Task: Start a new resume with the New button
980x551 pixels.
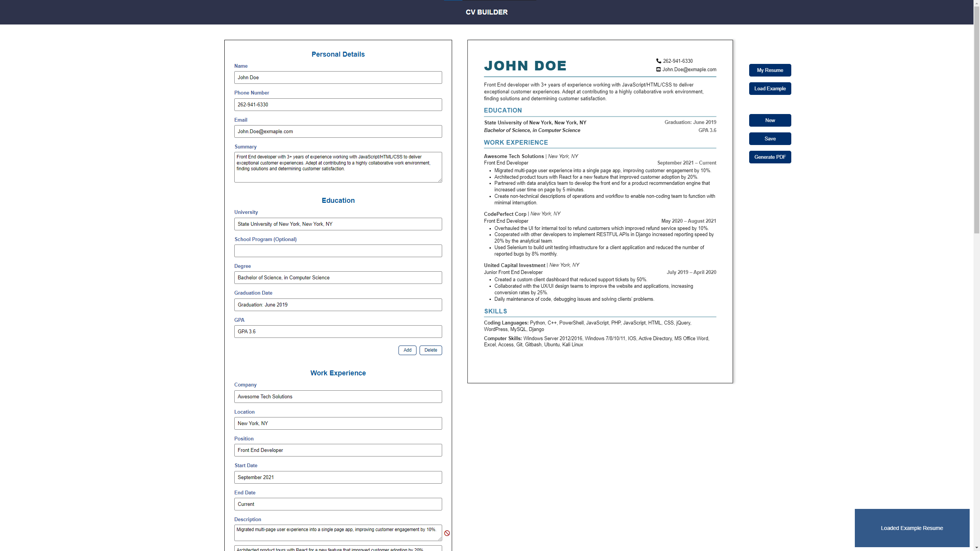Action: point(770,120)
